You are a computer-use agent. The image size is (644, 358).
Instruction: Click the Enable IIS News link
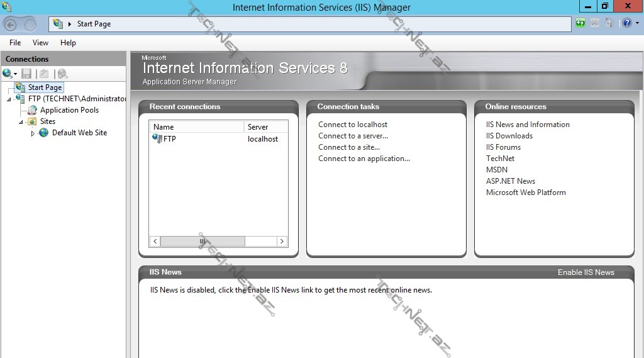[x=586, y=272]
